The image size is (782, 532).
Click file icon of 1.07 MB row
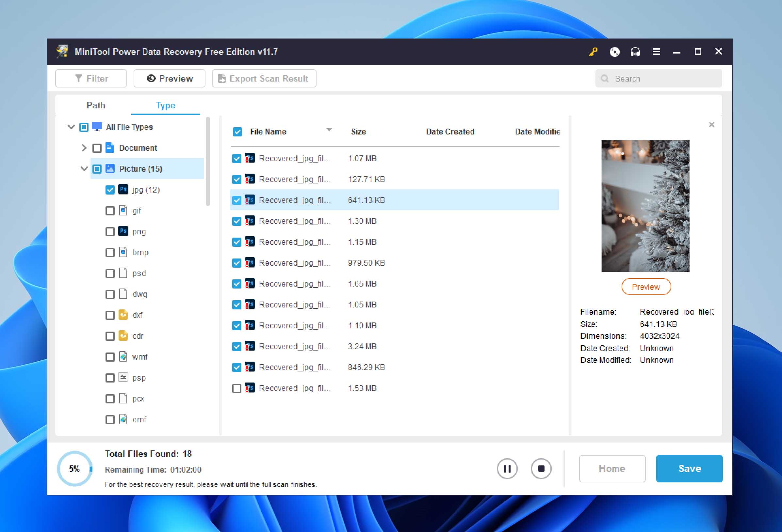250,158
